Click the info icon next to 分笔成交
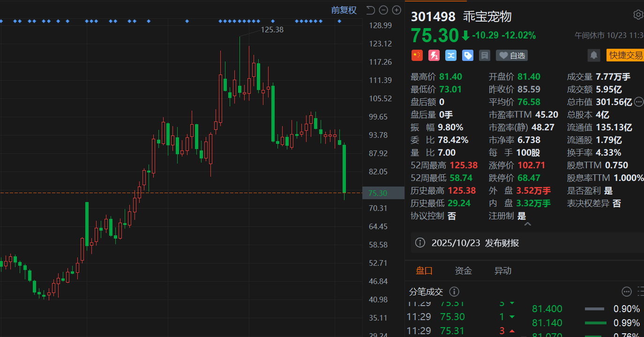 [x=454, y=292]
